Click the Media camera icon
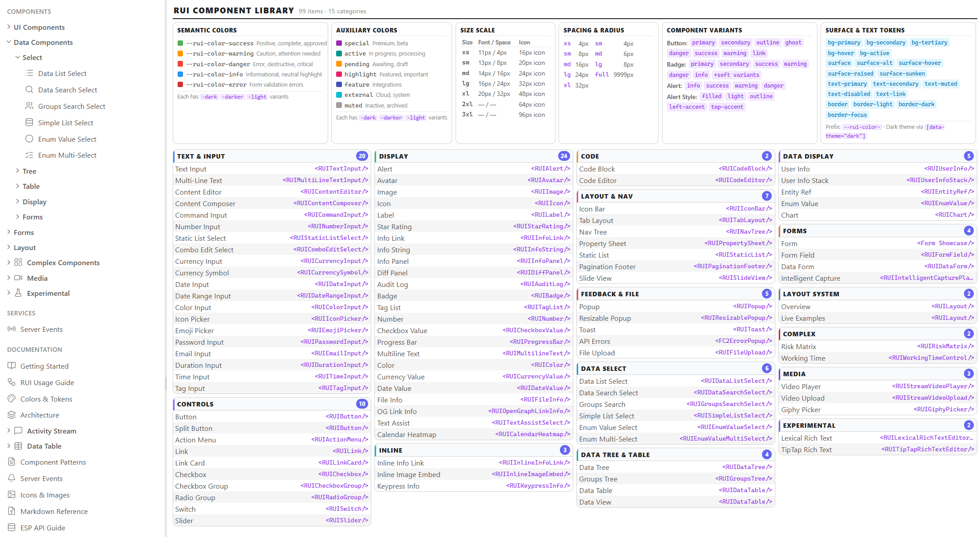This screenshot has width=980, height=537. (x=18, y=278)
